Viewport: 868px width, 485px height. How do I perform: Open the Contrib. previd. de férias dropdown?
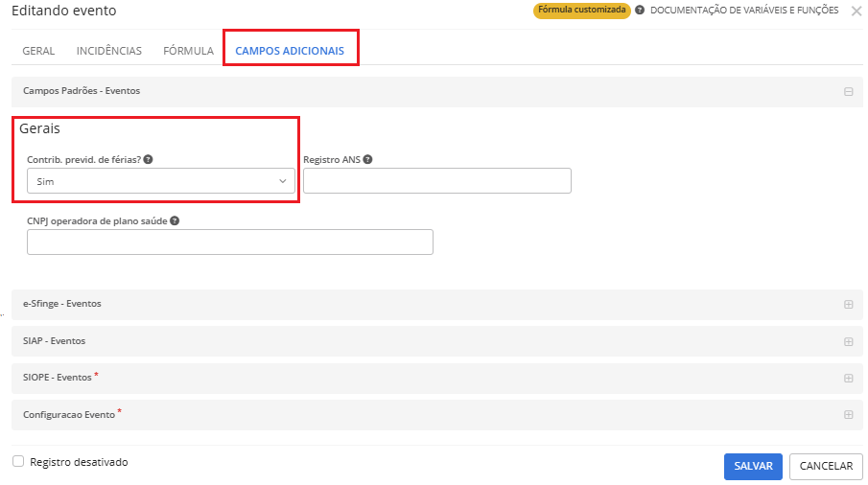[x=161, y=181]
